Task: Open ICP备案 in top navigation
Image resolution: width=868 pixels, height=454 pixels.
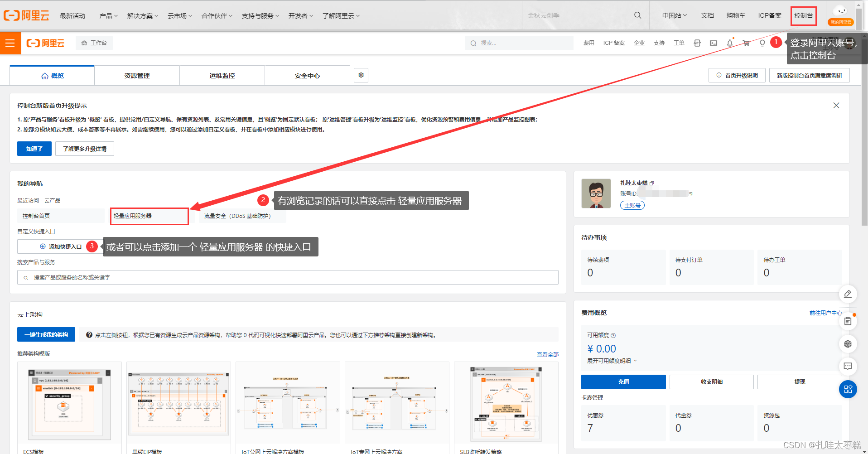Action: pyautogui.click(x=770, y=15)
